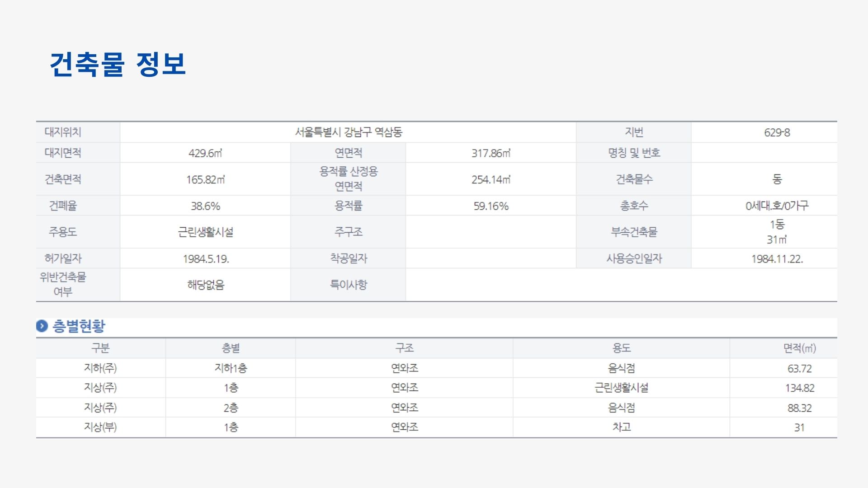Select the 착공일자 label
The image size is (868, 488).
349,258
